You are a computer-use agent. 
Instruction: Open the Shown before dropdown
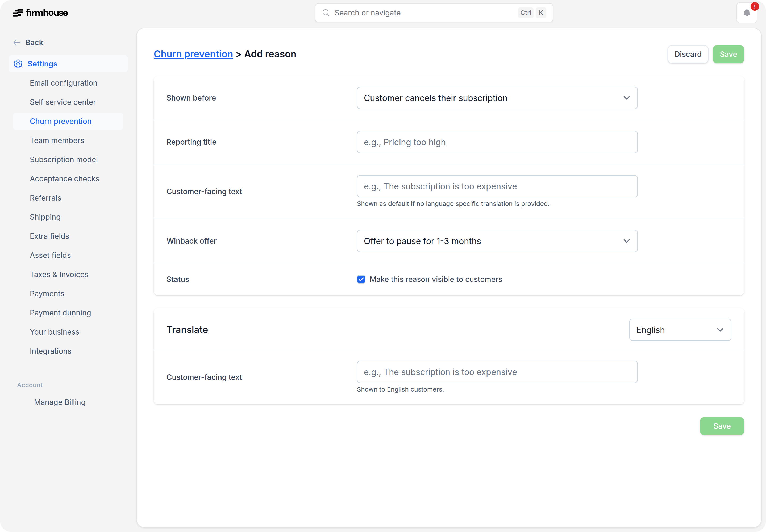coord(497,98)
